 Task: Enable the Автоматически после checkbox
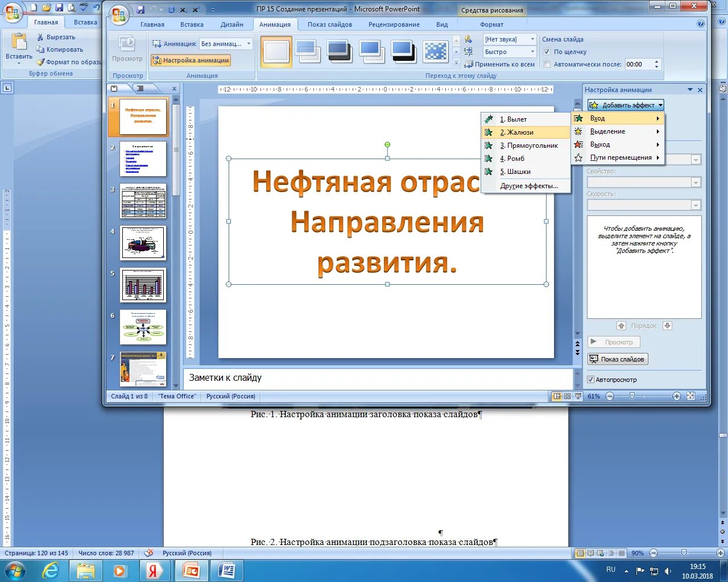click(x=547, y=64)
